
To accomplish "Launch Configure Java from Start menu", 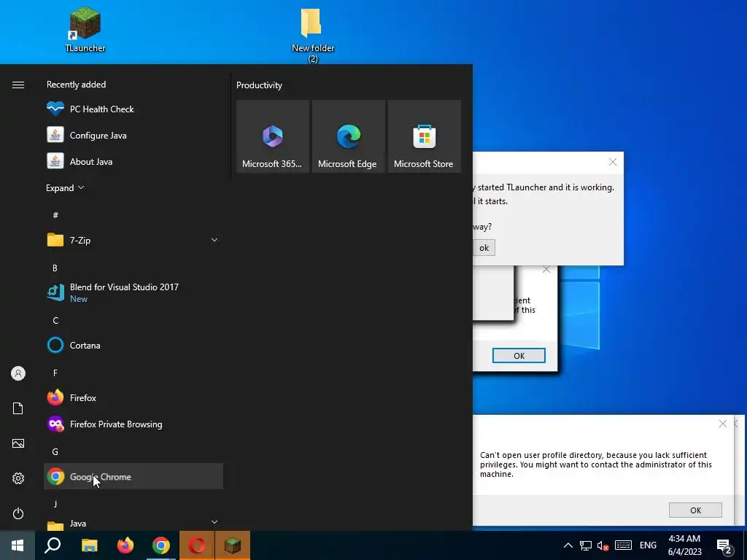I will pos(133,135).
